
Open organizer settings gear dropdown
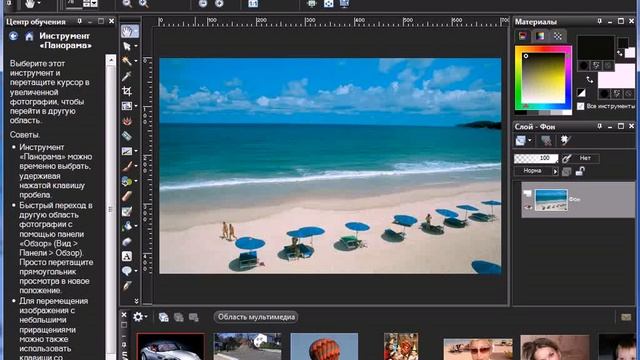(x=140, y=317)
